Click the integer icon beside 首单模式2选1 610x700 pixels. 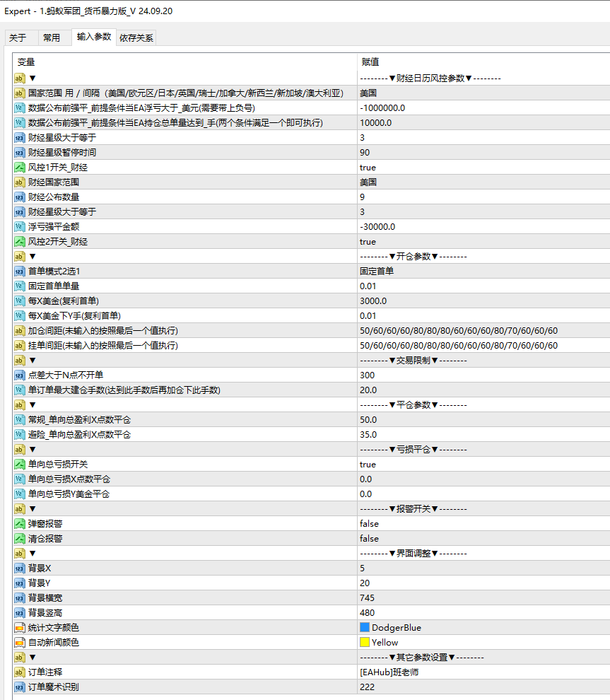19,272
